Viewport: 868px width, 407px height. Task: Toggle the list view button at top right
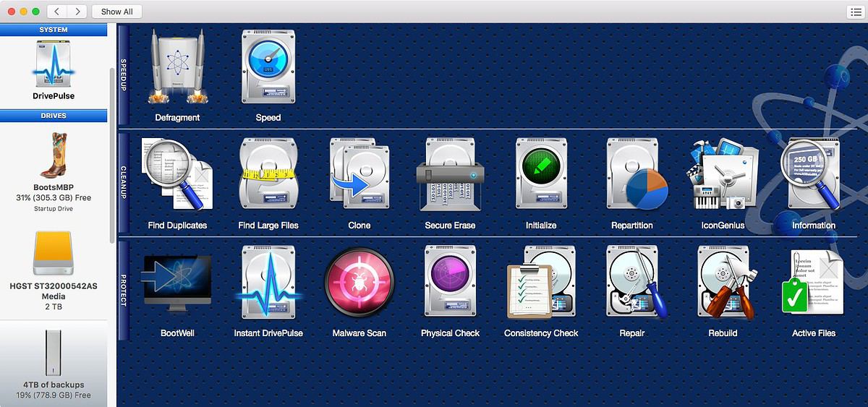point(854,12)
